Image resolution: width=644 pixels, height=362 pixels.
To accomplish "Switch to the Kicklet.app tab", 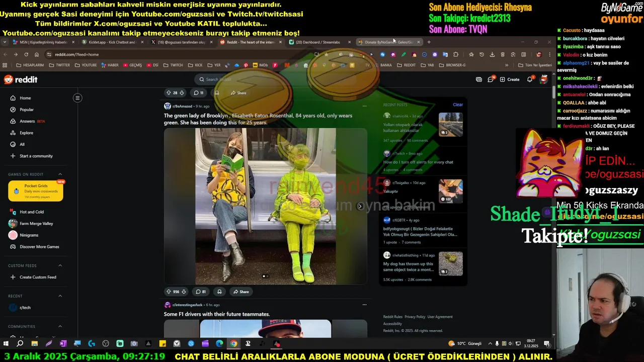I will (112, 42).
